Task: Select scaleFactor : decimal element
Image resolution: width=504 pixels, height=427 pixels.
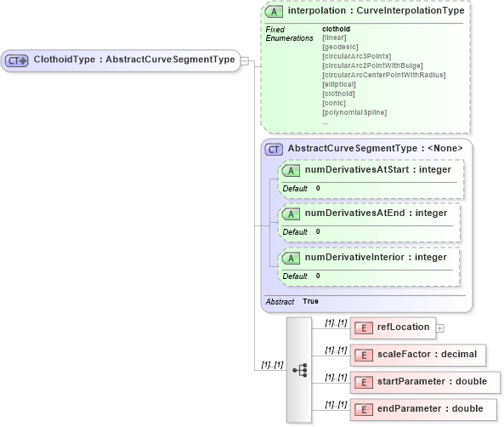Action: pos(418,356)
